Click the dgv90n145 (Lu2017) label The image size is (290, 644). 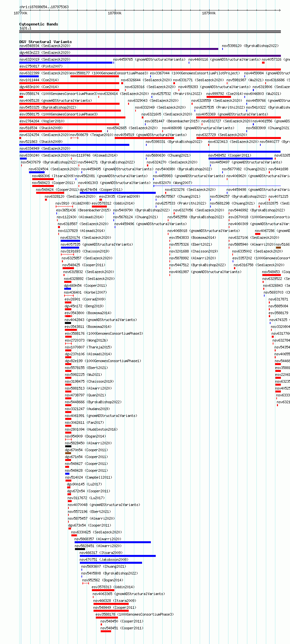pos(84,484)
